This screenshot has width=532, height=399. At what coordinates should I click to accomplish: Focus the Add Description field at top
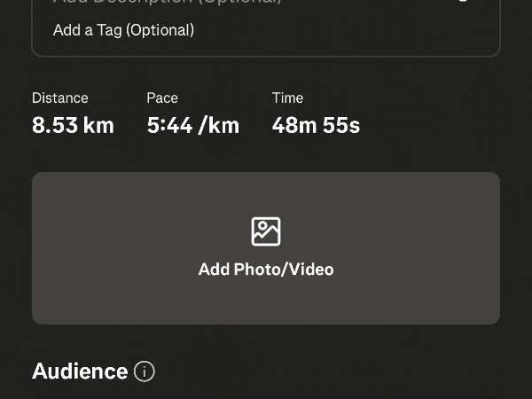(x=168, y=3)
